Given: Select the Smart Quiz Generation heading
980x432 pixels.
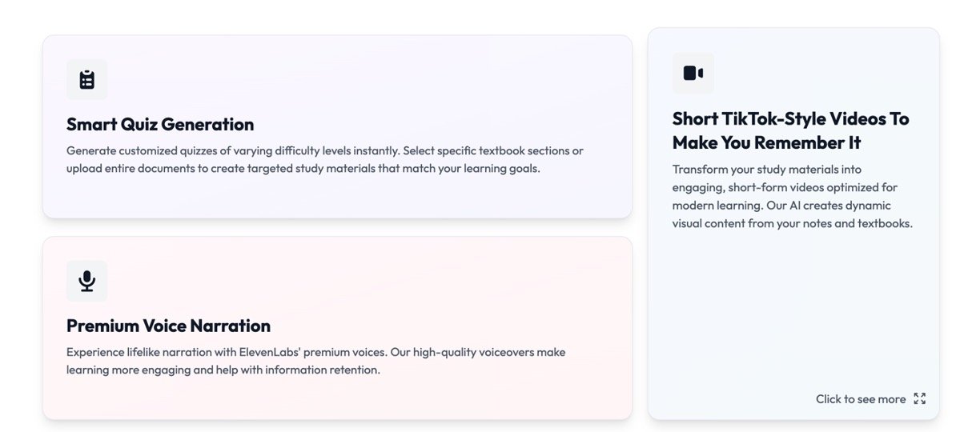Looking at the screenshot, I should tap(160, 124).
